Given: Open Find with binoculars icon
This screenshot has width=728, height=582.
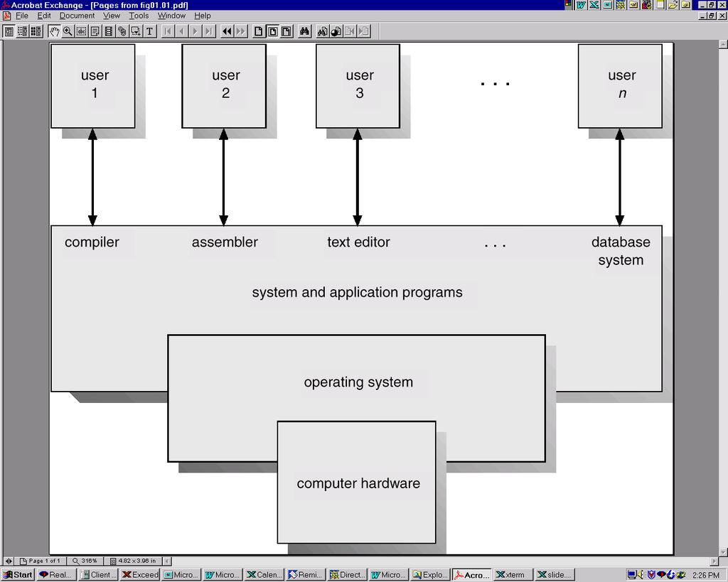Looking at the screenshot, I should [x=304, y=31].
